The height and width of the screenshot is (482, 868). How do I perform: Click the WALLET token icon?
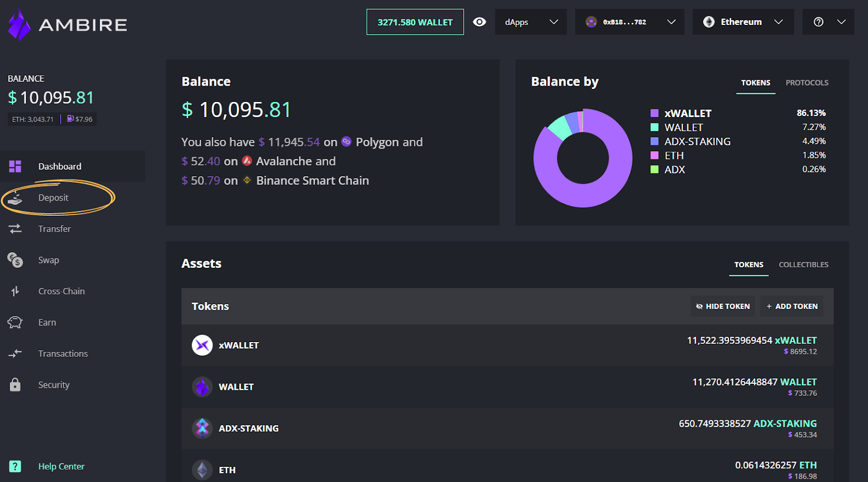click(x=202, y=387)
